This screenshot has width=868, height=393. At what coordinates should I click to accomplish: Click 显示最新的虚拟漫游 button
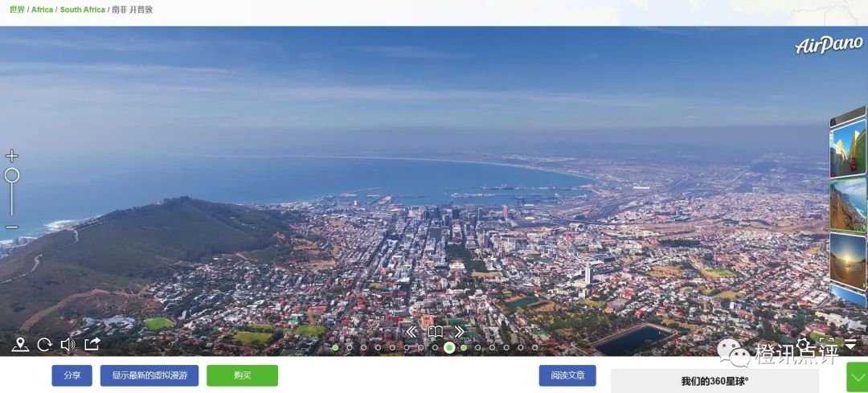pyautogui.click(x=149, y=375)
